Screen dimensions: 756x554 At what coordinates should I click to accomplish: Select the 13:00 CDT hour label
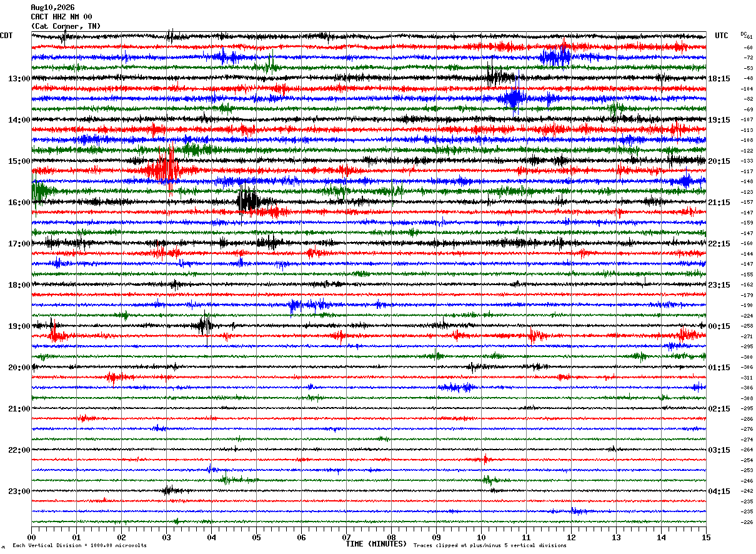[19, 79]
